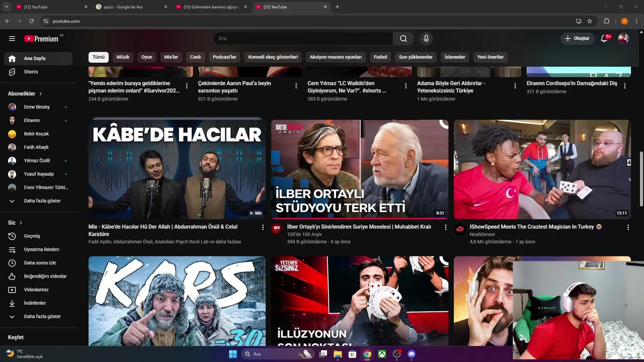Click the Ara search input field
Viewport: 644px width, 362px height.
pos(303,39)
